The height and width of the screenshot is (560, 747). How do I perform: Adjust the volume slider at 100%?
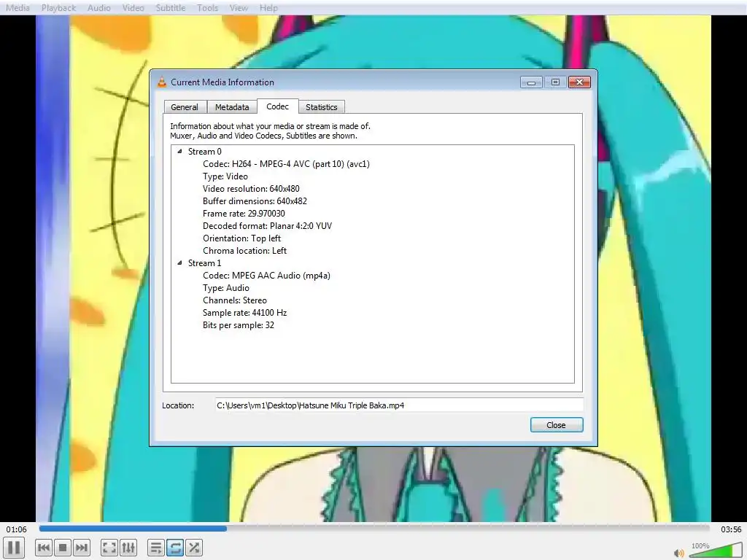point(715,551)
